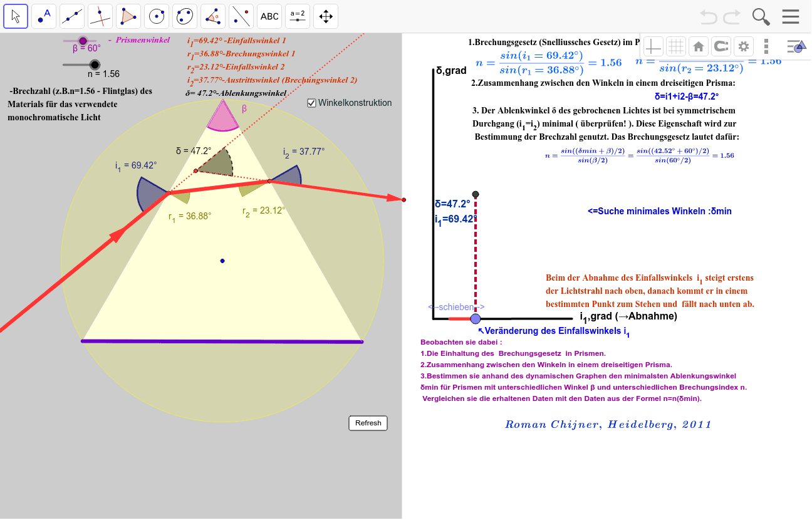Screen dimensions: 812x520
Task: Click the 'Suche minimales Winkeln' text
Action: 660,211
